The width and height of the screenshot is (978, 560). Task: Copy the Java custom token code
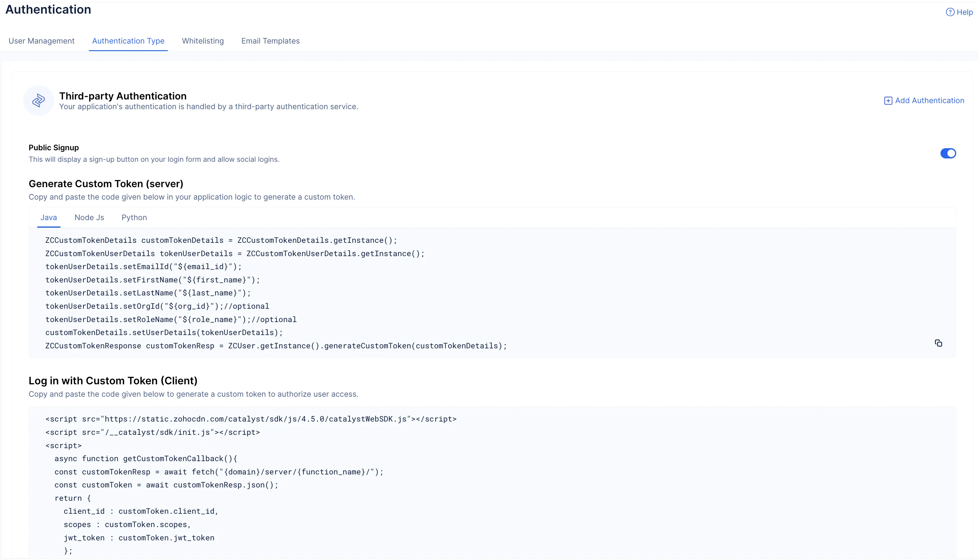click(x=938, y=343)
